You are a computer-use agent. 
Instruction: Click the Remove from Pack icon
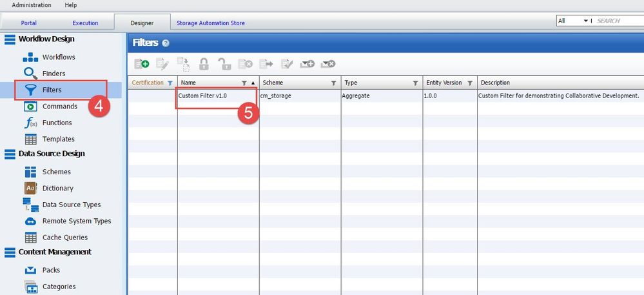[x=328, y=64]
